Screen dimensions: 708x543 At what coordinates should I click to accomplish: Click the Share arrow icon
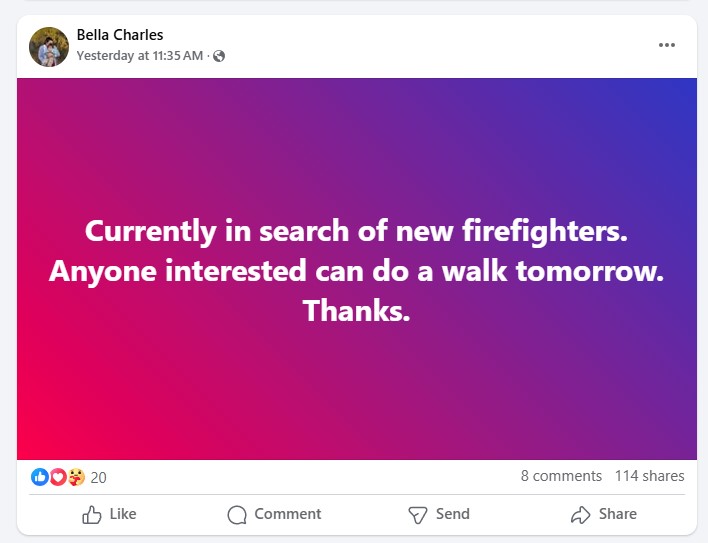pos(581,515)
